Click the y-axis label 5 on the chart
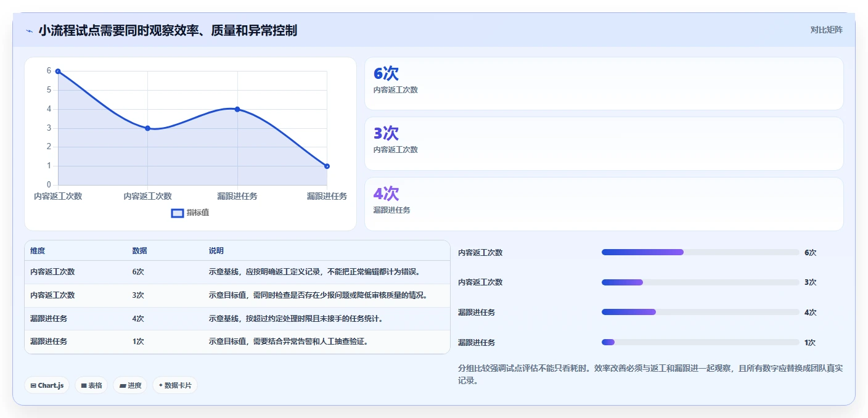868x418 pixels. (x=49, y=90)
